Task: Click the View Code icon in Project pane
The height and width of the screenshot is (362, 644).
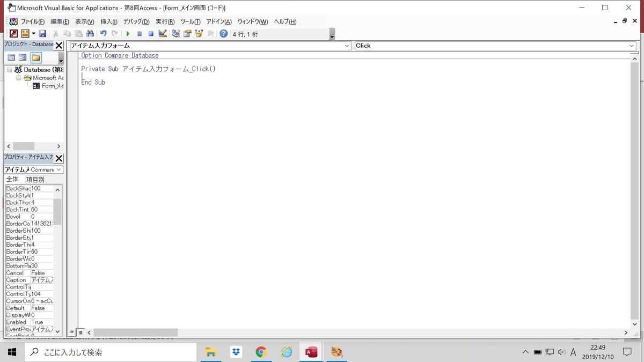Action: [11, 57]
